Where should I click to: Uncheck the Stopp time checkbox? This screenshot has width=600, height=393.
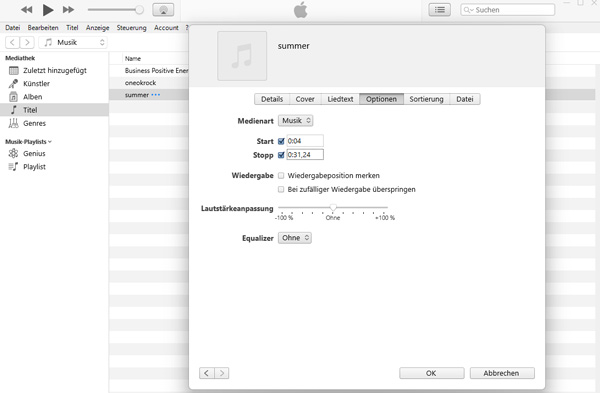[281, 155]
